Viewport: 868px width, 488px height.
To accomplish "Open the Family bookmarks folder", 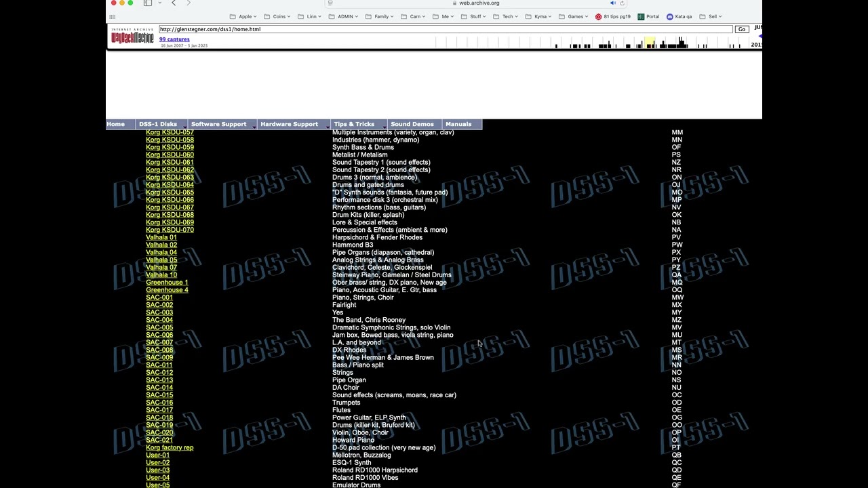I will click(380, 16).
